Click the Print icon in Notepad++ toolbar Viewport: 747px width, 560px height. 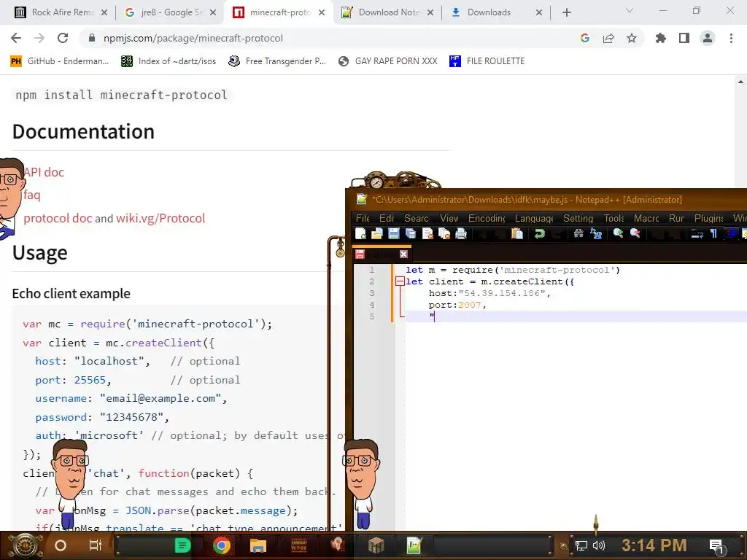461,233
